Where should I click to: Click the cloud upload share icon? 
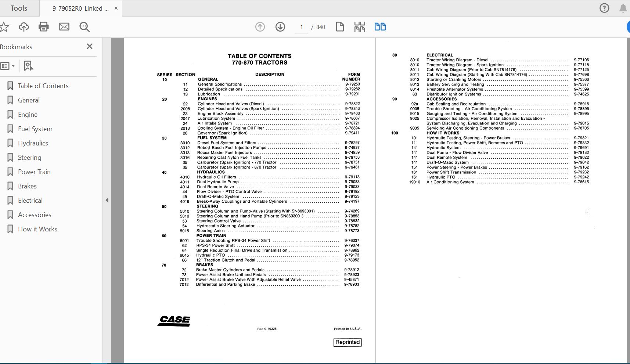pyautogui.click(x=24, y=26)
